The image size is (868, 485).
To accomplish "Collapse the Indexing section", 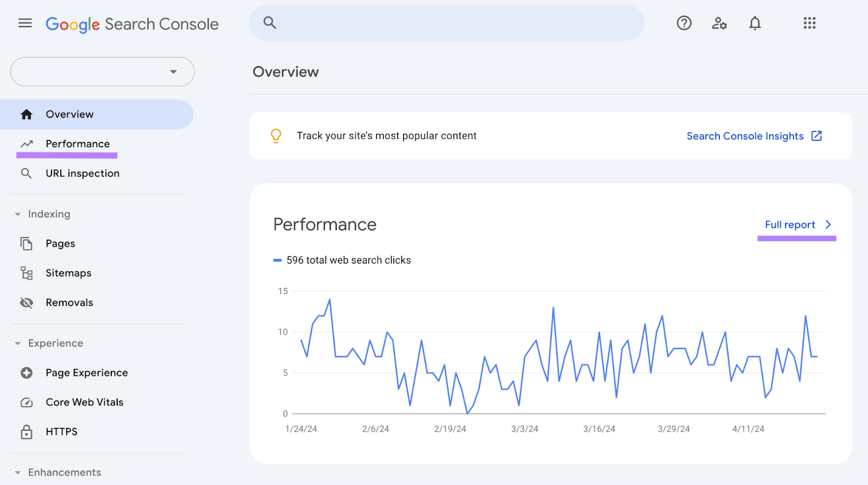I will click(x=18, y=214).
